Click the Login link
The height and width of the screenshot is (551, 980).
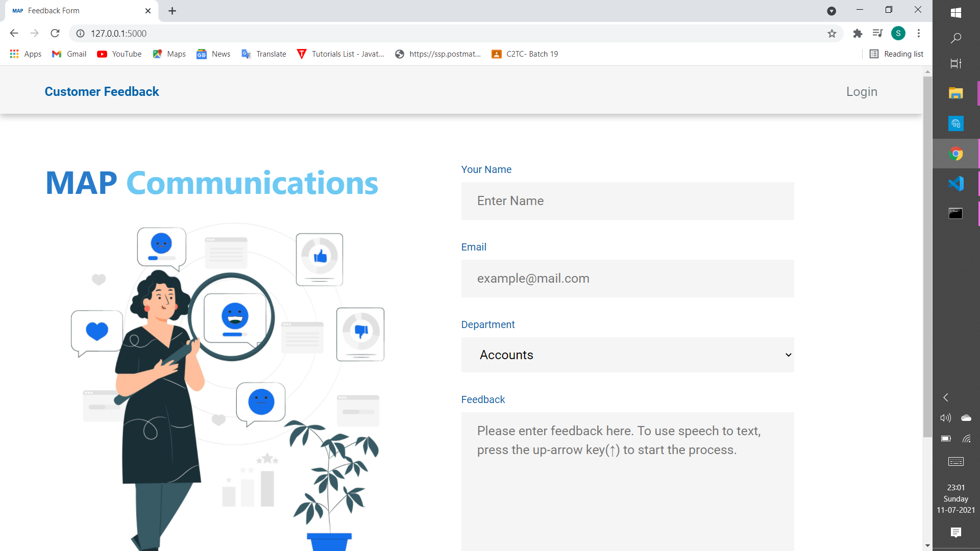[x=862, y=91]
